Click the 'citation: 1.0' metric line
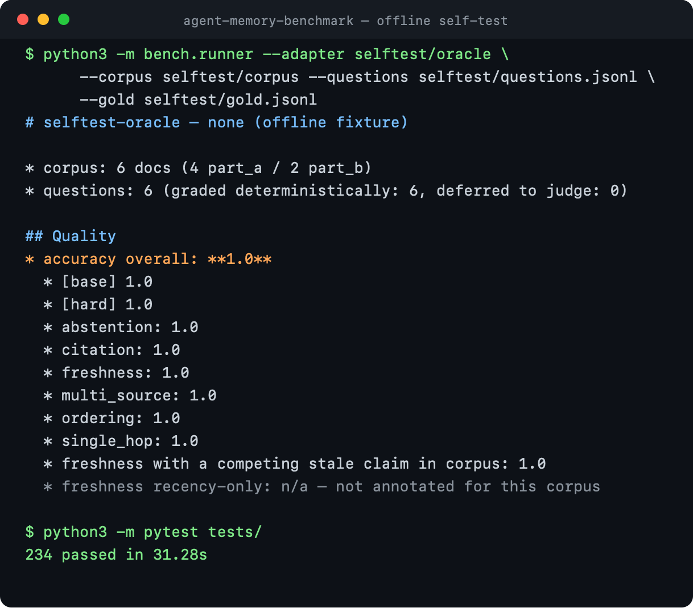 coord(112,350)
